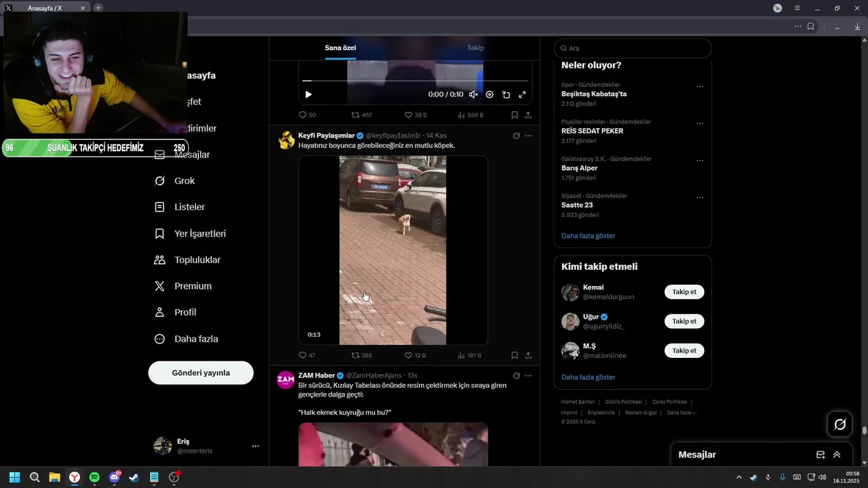Open browser downloads icon
868x488 pixels.
pyautogui.click(x=858, y=26)
